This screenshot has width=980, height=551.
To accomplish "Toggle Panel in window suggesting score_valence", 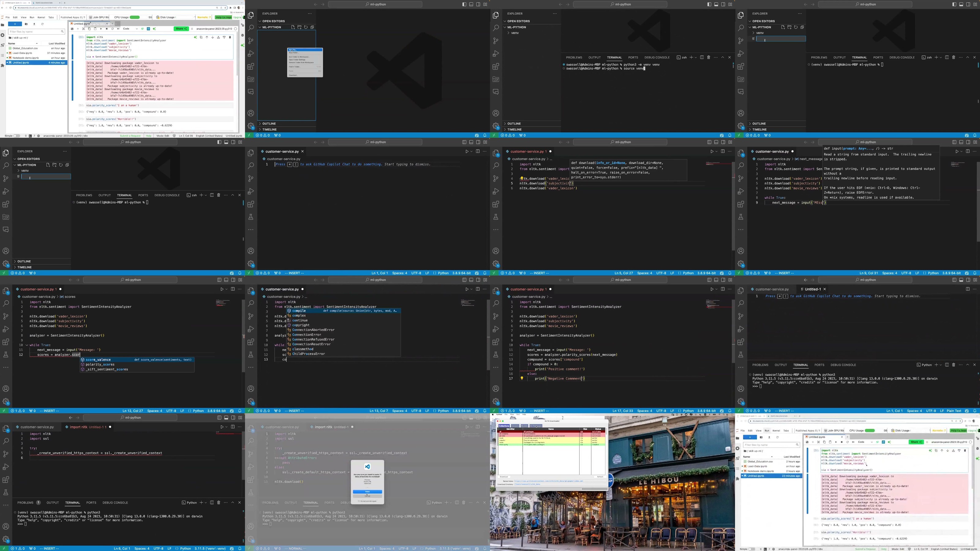I will (226, 280).
